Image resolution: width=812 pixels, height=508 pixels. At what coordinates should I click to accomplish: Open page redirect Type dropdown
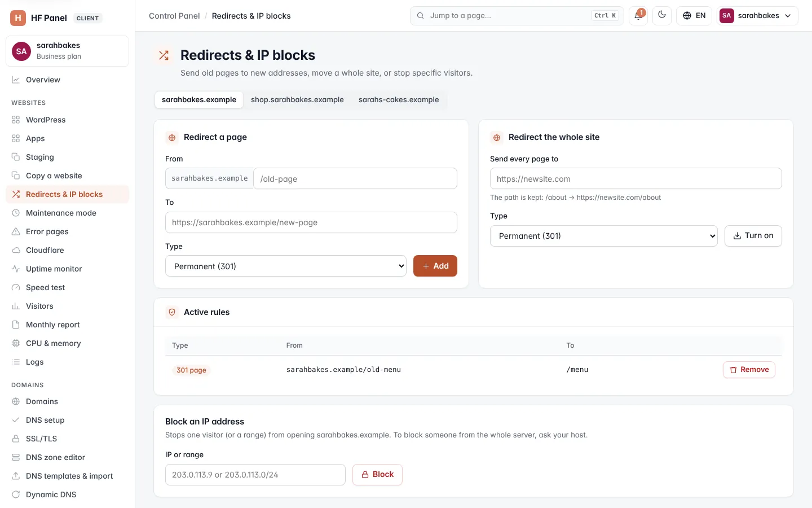tap(286, 266)
